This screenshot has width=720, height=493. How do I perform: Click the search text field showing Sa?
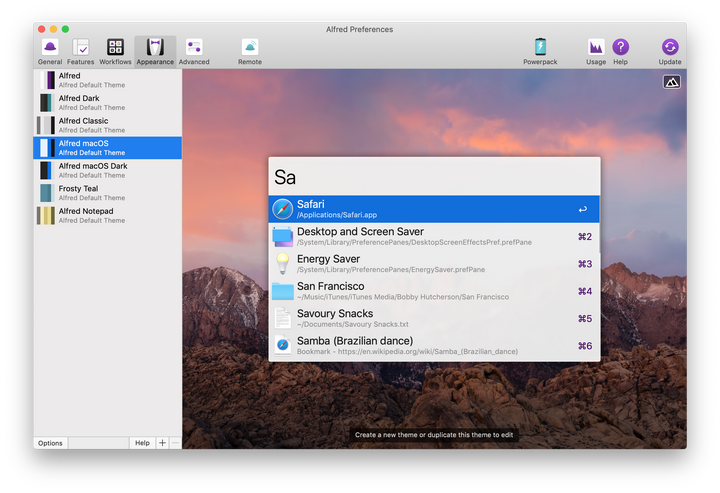point(434,177)
